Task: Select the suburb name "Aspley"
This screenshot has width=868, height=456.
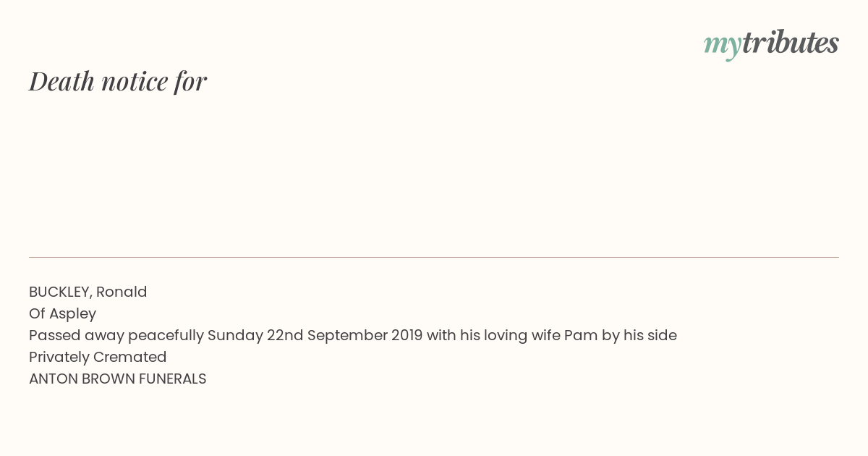Action: tap(72, 313)
